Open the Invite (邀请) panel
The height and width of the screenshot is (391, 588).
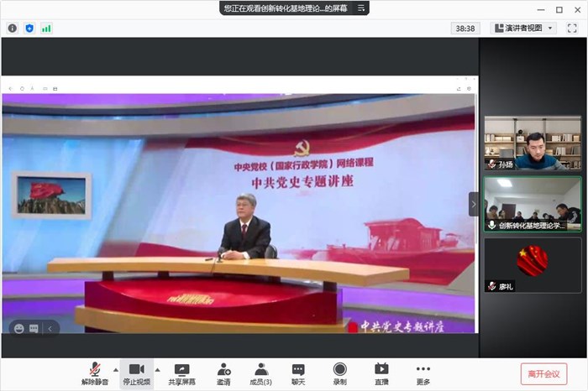tap(223, 373)
